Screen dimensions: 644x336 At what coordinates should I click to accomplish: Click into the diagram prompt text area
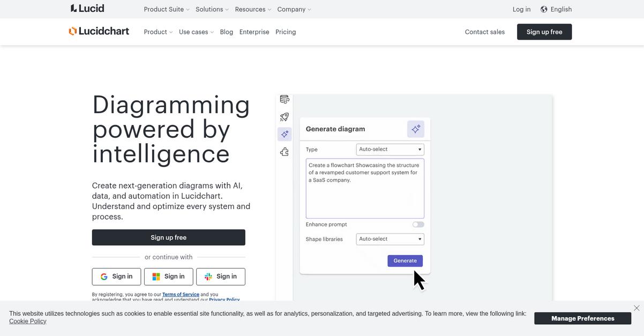tap(365, 188)
